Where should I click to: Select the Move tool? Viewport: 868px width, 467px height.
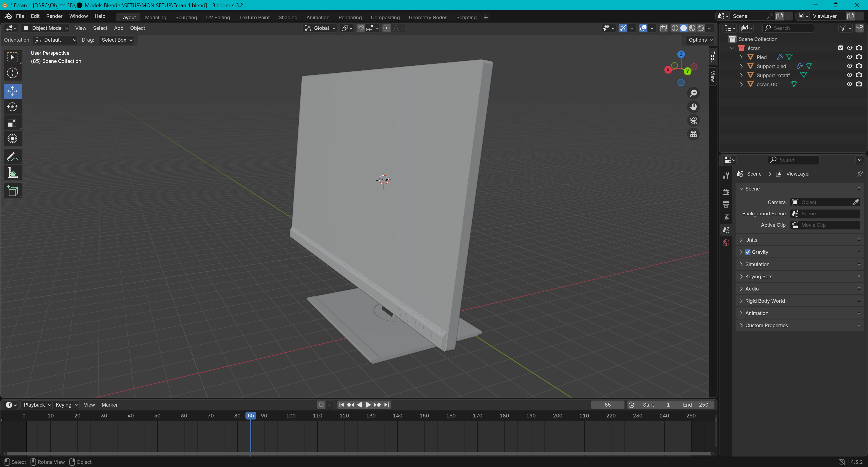[x=13, y=91]
